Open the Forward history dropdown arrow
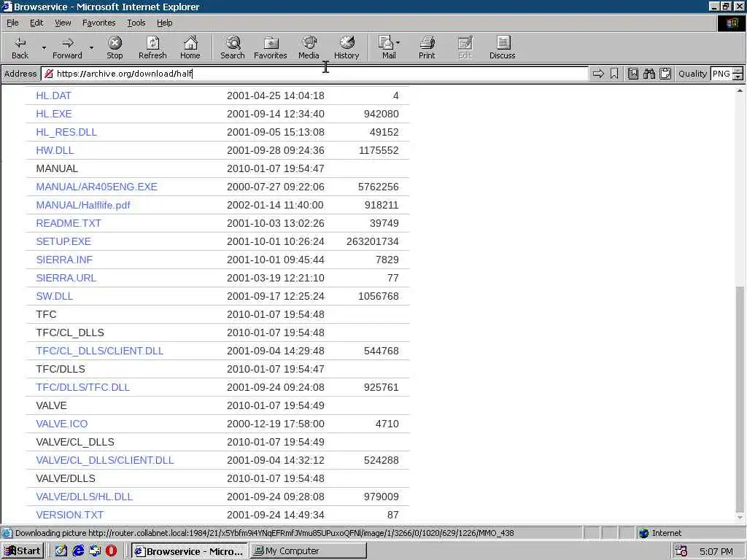747x560 pixels. click(91, 47)
